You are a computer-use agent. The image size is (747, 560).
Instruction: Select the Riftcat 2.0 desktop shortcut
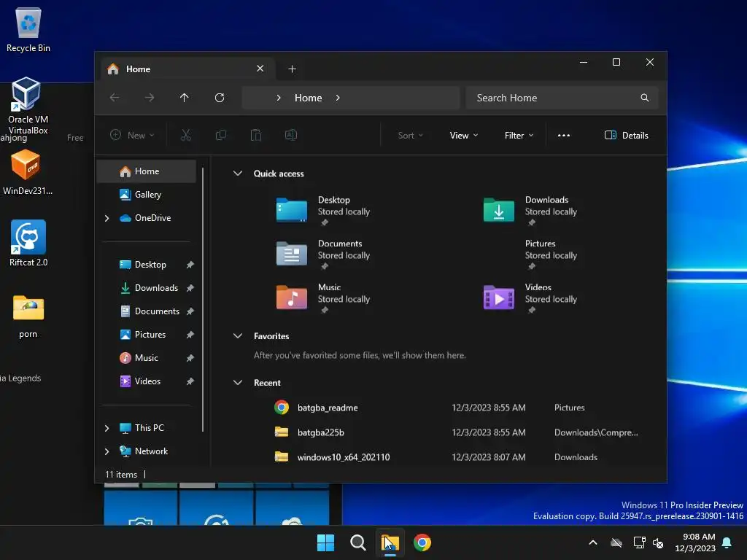point(28,244)
